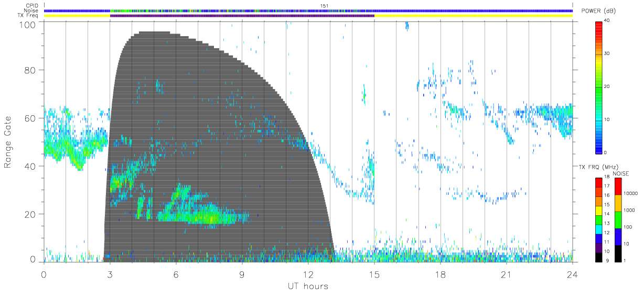This screenshot has width=644, height=297.
Task: Click the TX FRQ legend label 9
Action: 607,260
